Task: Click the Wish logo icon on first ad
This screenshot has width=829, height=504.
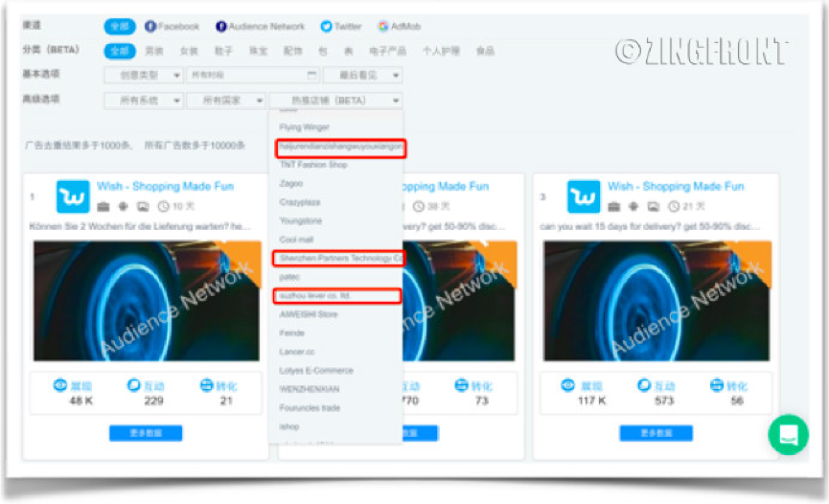Action: pyautogui.click(x=73, y=196)
